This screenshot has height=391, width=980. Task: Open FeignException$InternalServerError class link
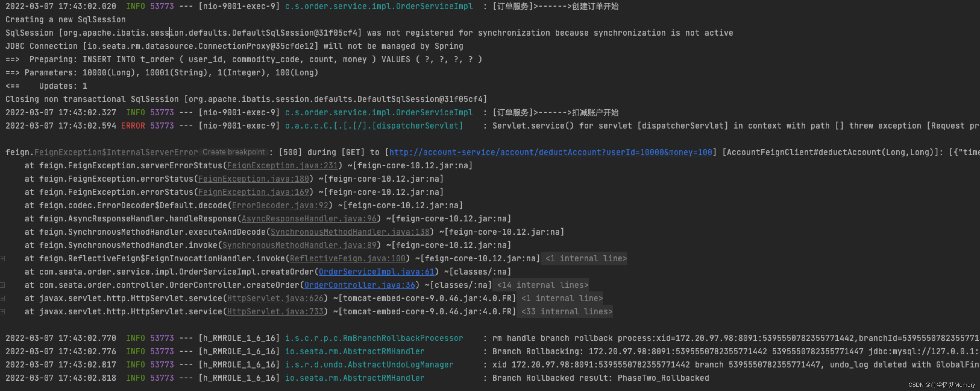tap(116, 152)
